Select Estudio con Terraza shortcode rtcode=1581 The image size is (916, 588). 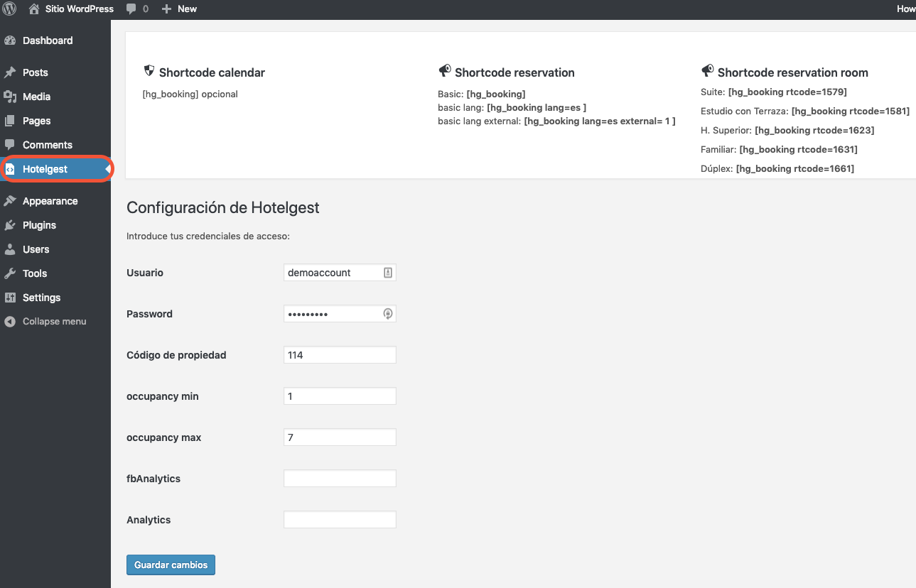(805, 111)
